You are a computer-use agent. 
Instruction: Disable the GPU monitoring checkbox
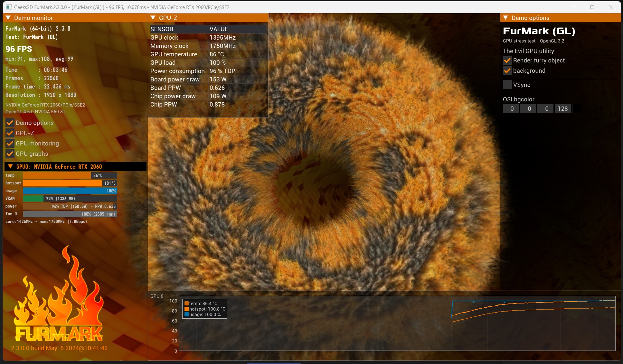coord(10,144)
